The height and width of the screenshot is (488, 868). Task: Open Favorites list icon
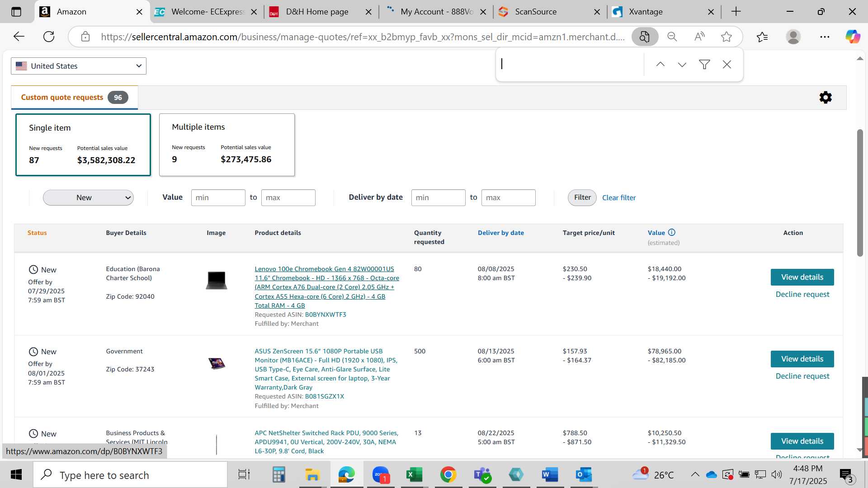tap(762, 37)
